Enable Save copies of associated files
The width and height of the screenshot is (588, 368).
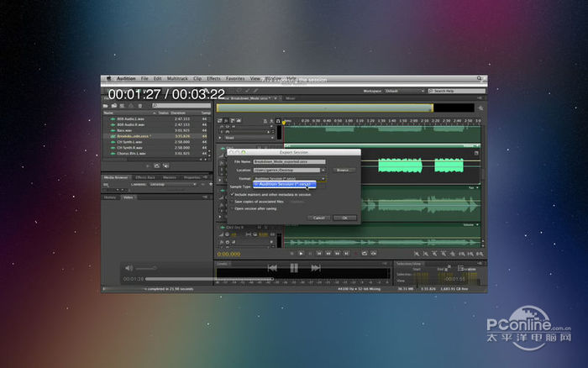coord(232,202)
